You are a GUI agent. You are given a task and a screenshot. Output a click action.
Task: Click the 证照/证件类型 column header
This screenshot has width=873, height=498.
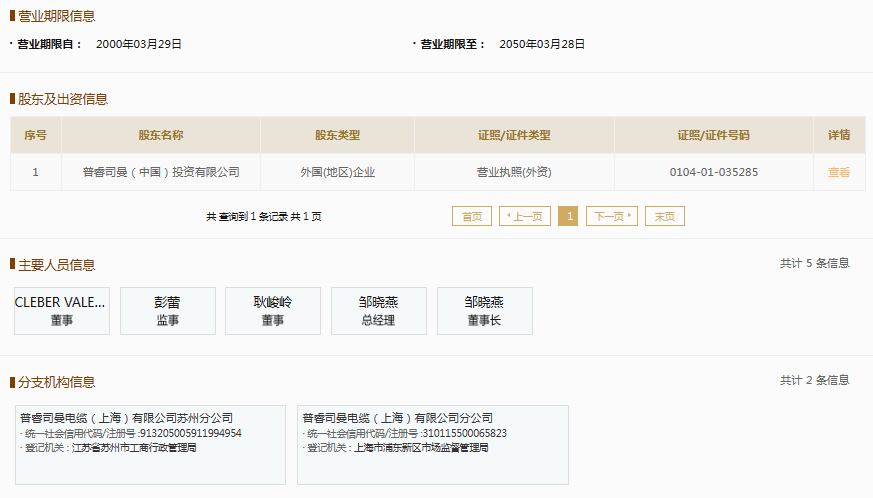514,135
